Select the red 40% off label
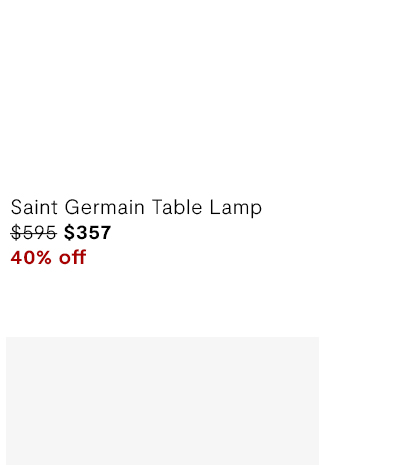The image size is (400, 465). tap(48, 257)
